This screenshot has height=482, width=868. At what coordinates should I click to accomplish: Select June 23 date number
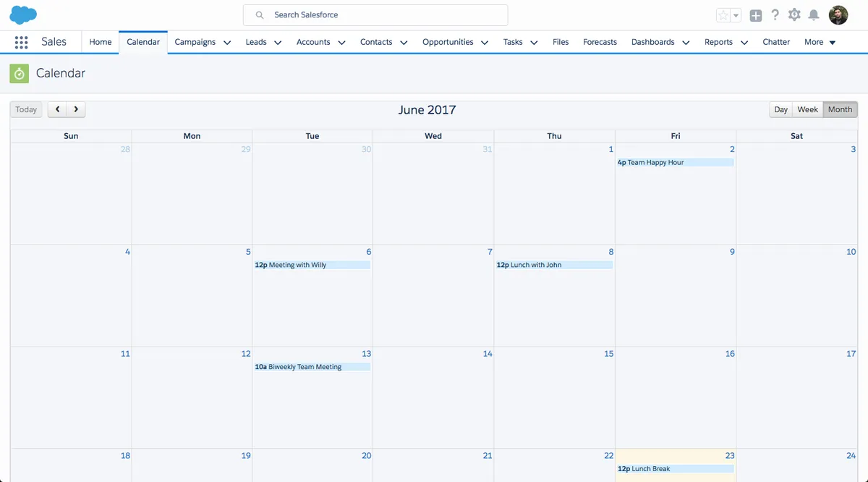click(x=730, y=456)
